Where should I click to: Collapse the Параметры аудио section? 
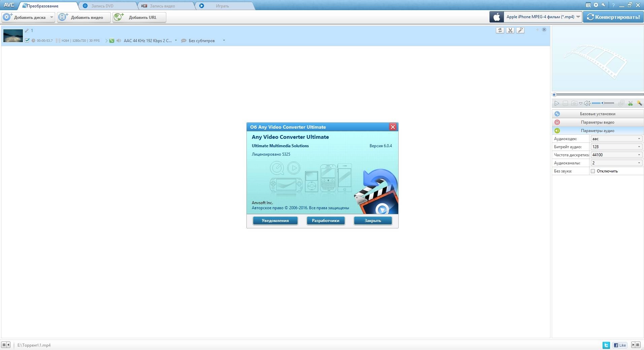click(x=598, y=131)
